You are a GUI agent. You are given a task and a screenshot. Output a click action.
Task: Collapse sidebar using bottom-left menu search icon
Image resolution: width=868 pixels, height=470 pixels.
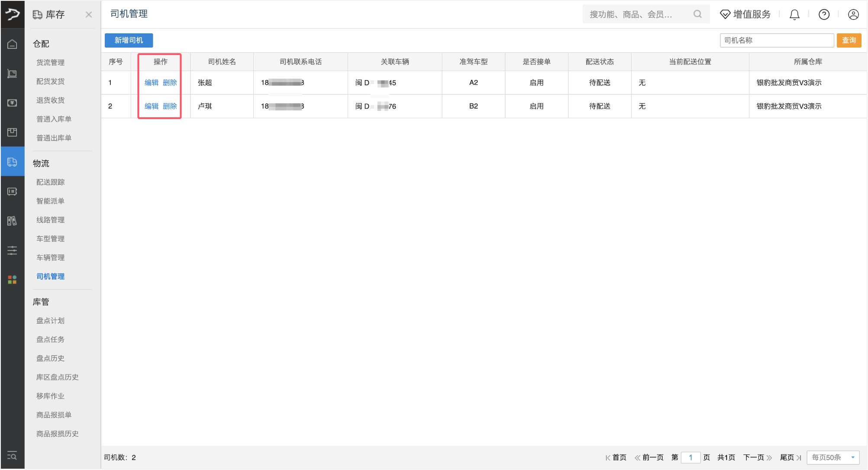click(12, 456)
